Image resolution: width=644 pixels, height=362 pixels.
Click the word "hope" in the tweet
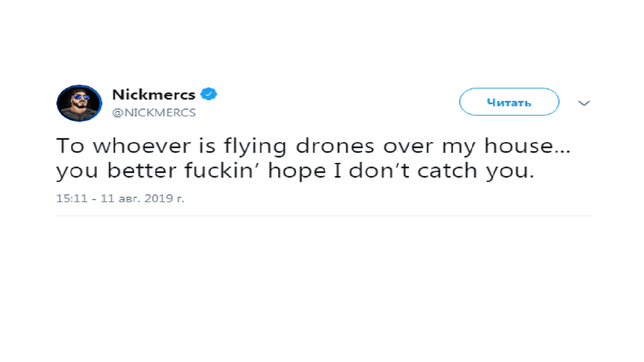click(x=310, y=172)
